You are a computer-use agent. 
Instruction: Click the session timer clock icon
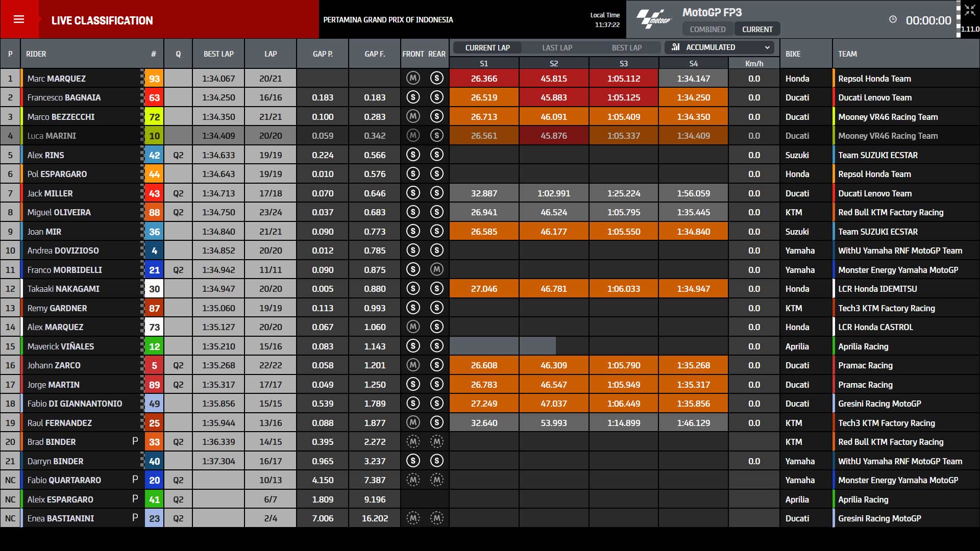click(893, 19)
